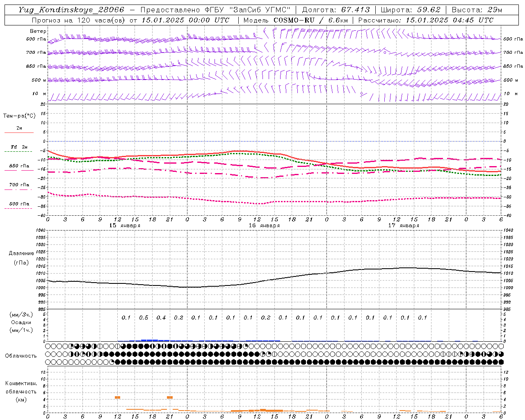Click the station name Yug_Kondinskoye_28066 in header
The height and width of the screenshot is (420, 525).
(x=71, y=10)
